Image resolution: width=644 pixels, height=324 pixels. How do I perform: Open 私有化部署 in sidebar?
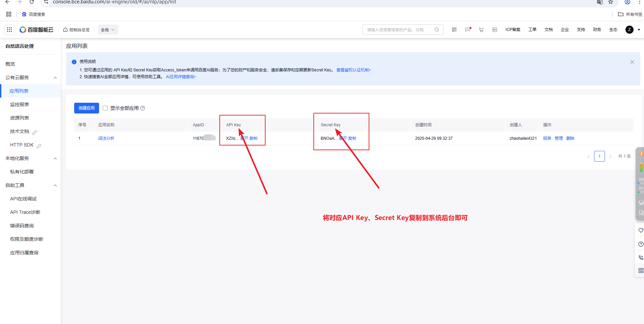(22, 172)
